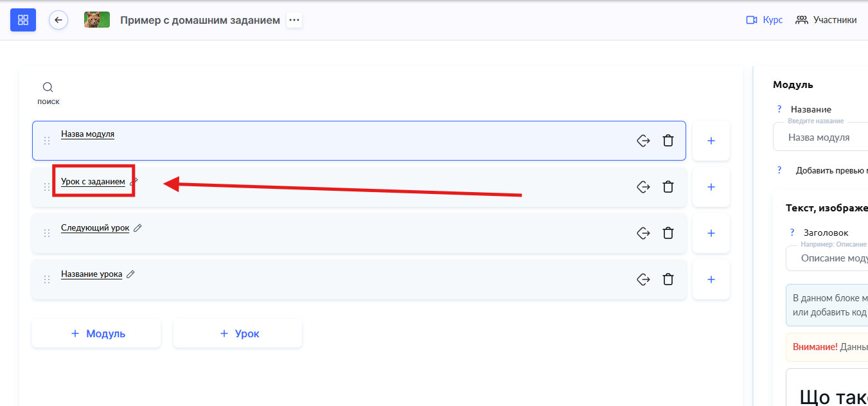Click plus button beside Следующий урок row

coord(711,233)
